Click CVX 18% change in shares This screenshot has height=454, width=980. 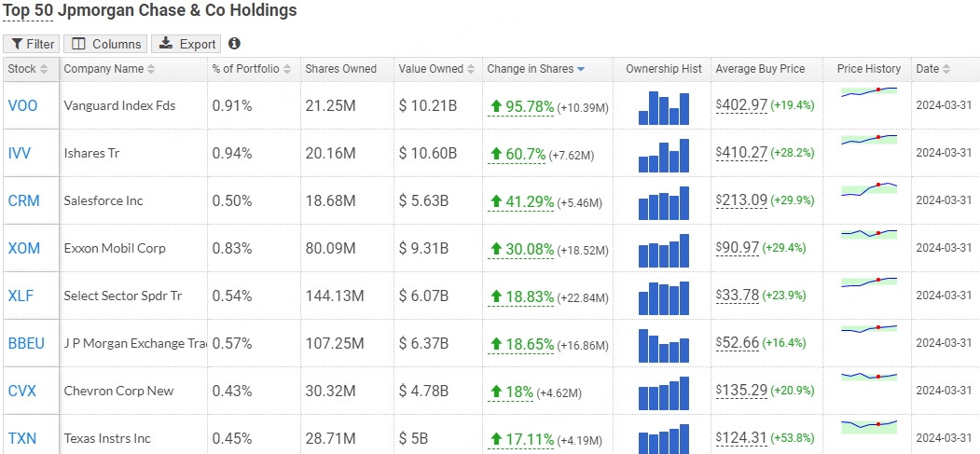tap(511, 392)
